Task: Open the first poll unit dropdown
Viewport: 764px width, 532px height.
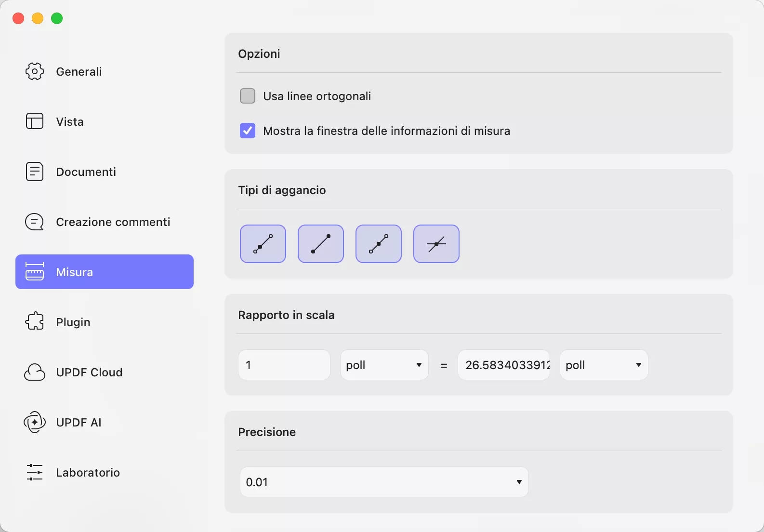Action: pyautogui.click(x=384, y=365)
